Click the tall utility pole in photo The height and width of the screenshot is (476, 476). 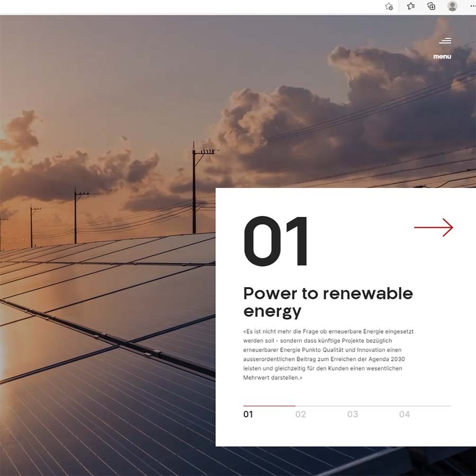click(194, 188)
